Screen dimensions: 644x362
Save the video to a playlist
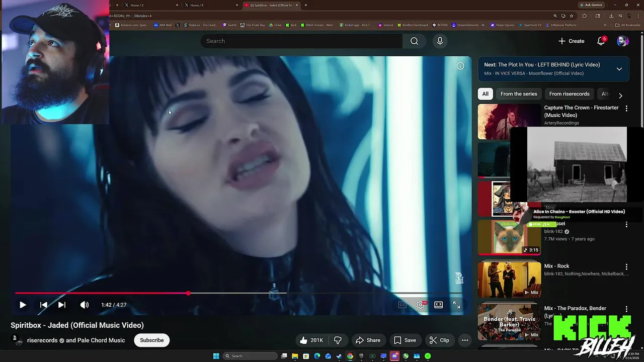[x=405, y=340]
